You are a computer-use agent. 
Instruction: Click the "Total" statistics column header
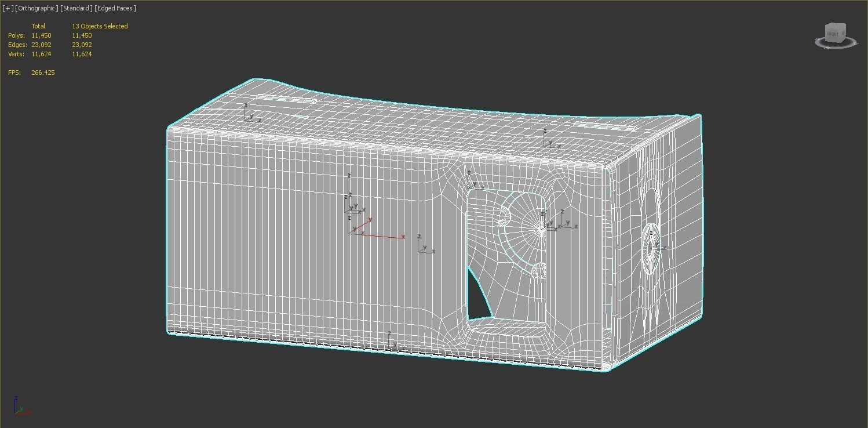pyautogui.click(x=38, y=26)
